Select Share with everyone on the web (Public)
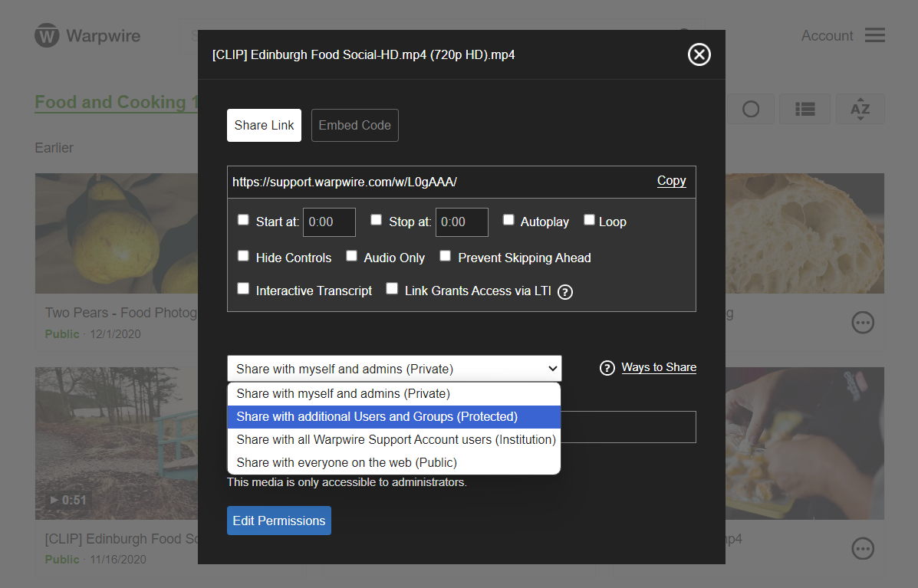 394,462
